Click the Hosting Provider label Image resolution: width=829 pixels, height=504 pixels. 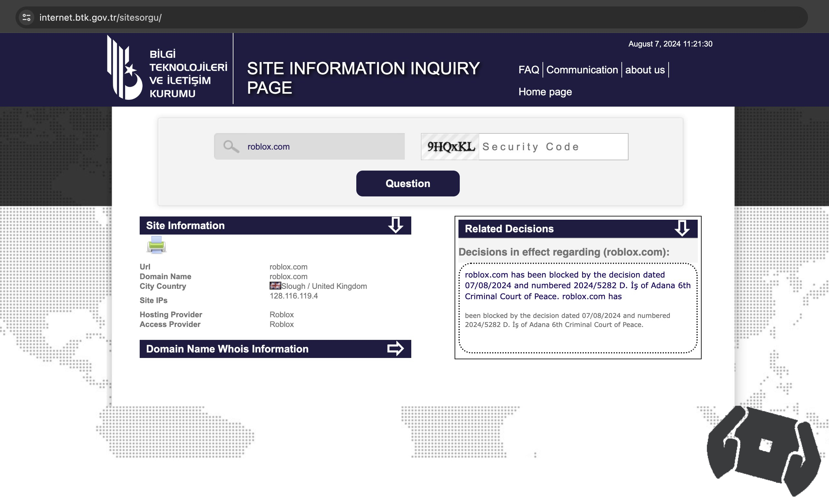pos(171,314)
